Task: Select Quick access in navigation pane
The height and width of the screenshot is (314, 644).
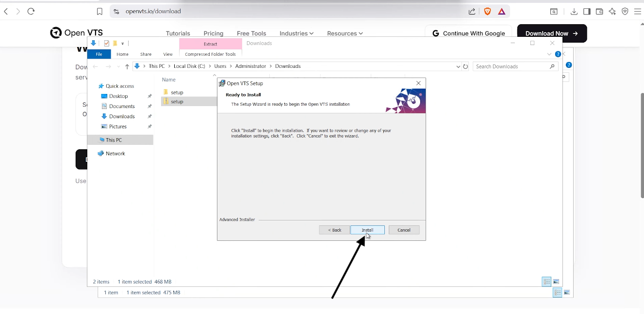Action: click(120, 86)
